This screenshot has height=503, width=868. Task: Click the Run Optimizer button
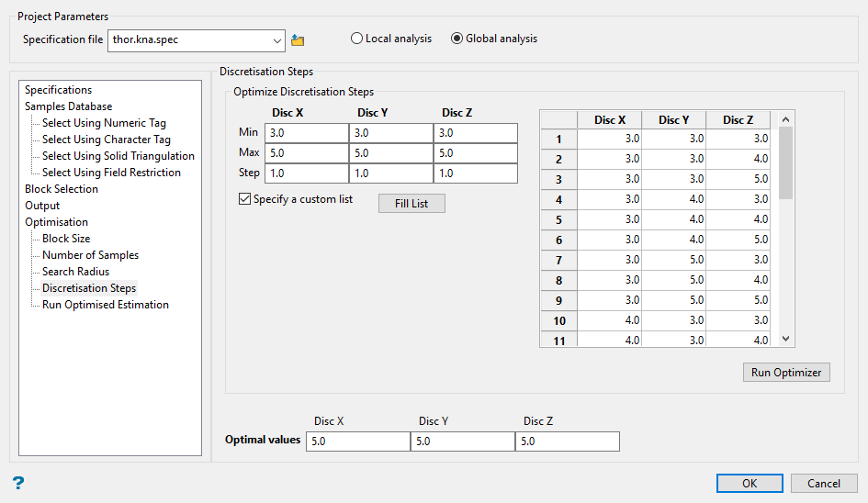(786, 373)
